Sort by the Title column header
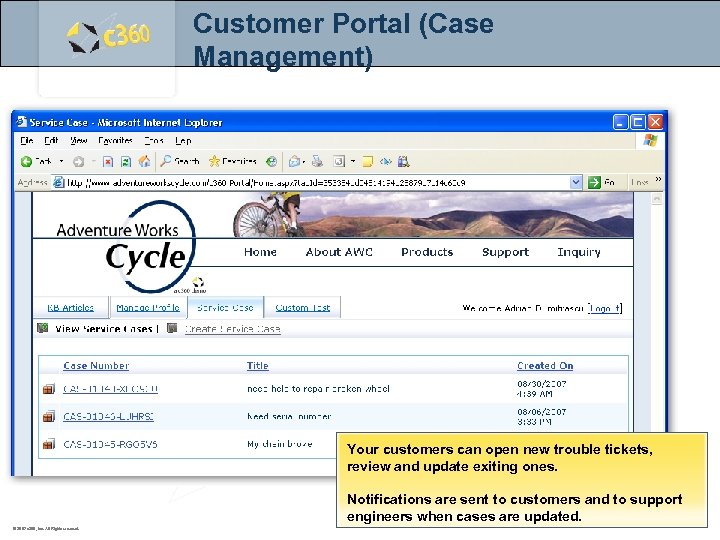This screenshot has width=720, height=540. [x=258, y=366]
